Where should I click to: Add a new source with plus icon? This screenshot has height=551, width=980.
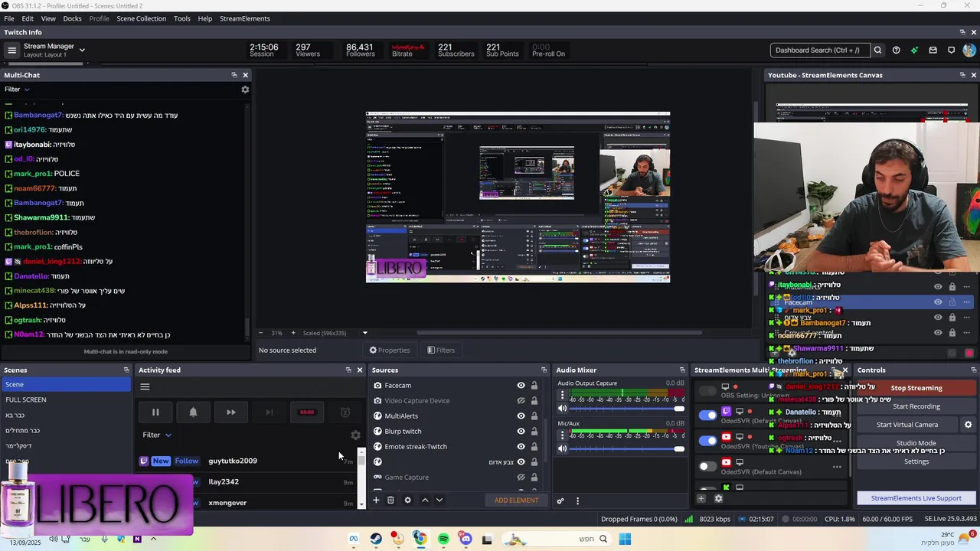pos(376,500)
